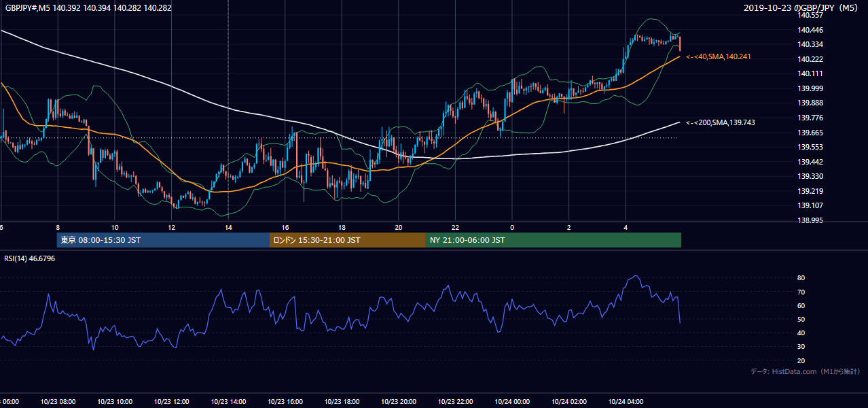Click the date axis label 10/24 04:00
Image resolution: width=868 pixels, height=408 pixels.
tap(626, 401)
